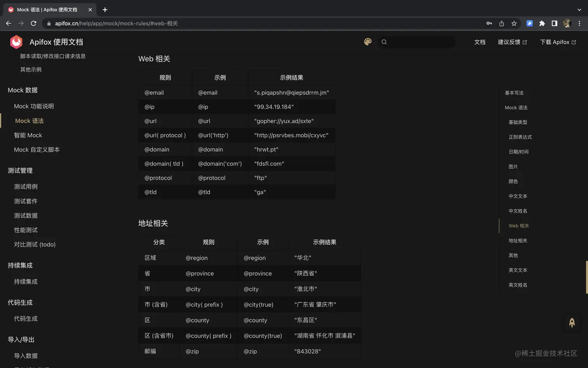Image resolution: width=588 pixels, height=368 pixels.
Task: Open the 文档 menu in the header
Action: pos(480,42)
